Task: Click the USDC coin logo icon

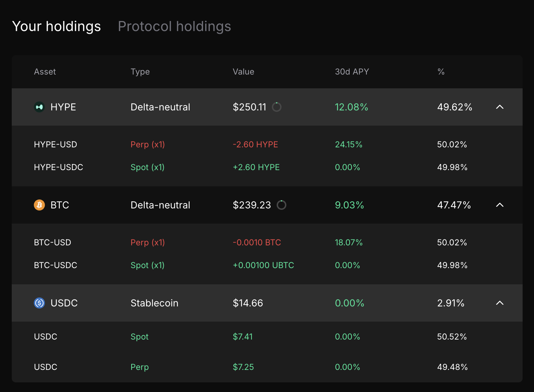Action: tap(39, 303)
